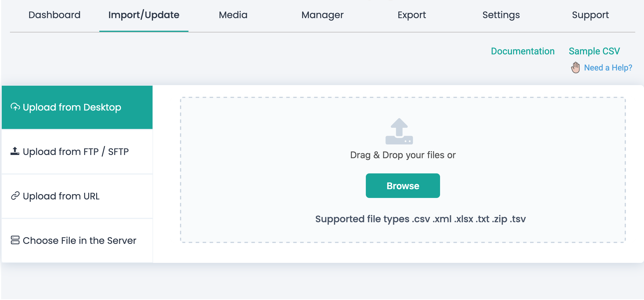Open the Dashboard tab

(54, 15)
